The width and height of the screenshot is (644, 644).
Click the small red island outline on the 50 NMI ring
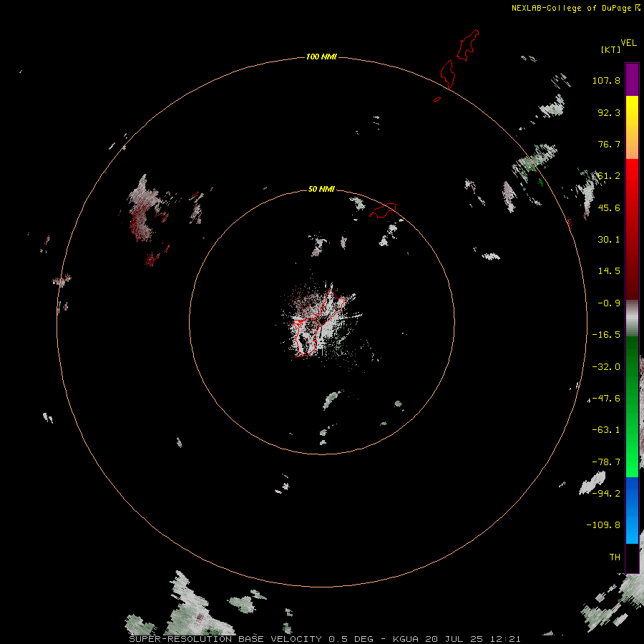pos(383,210)
